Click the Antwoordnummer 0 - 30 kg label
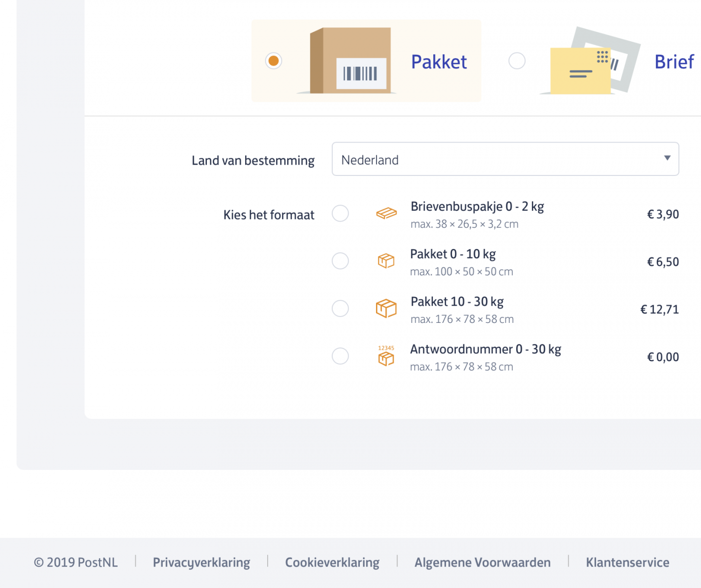Screen dimensions: 701x588 pyautogui.click(x=485, y=349)
